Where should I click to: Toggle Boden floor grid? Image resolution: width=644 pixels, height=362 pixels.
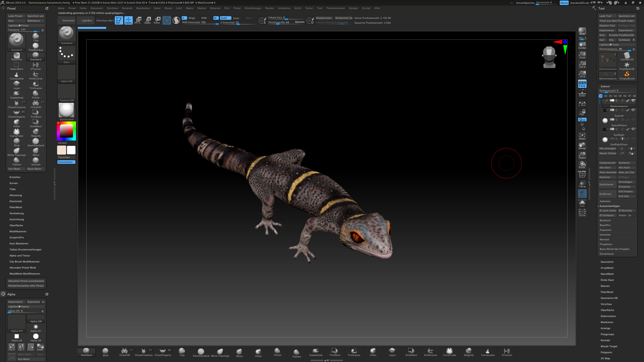(582, 94)
